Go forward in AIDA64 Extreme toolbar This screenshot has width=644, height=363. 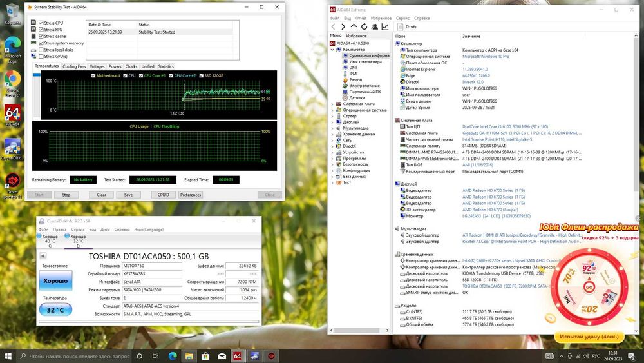343,26
